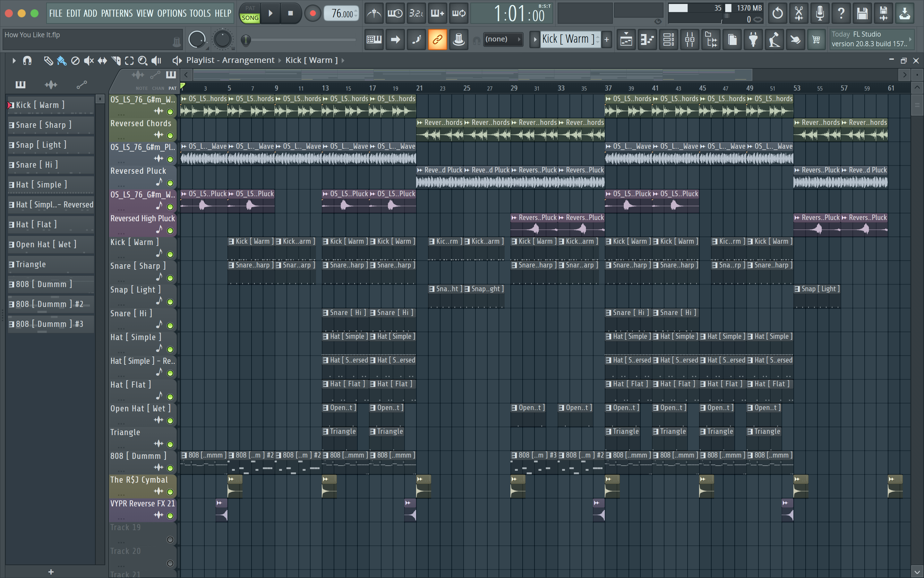This screenshot has width=924, height=578.
Task: Open one-click audio recording microphone
Action: [820, 13]
